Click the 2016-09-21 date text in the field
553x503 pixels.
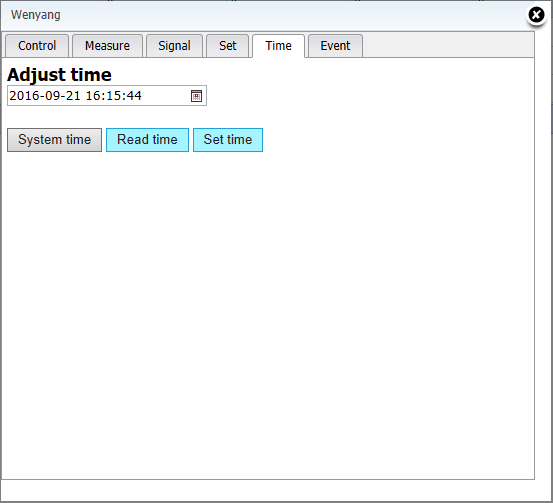tap(45, 96)
